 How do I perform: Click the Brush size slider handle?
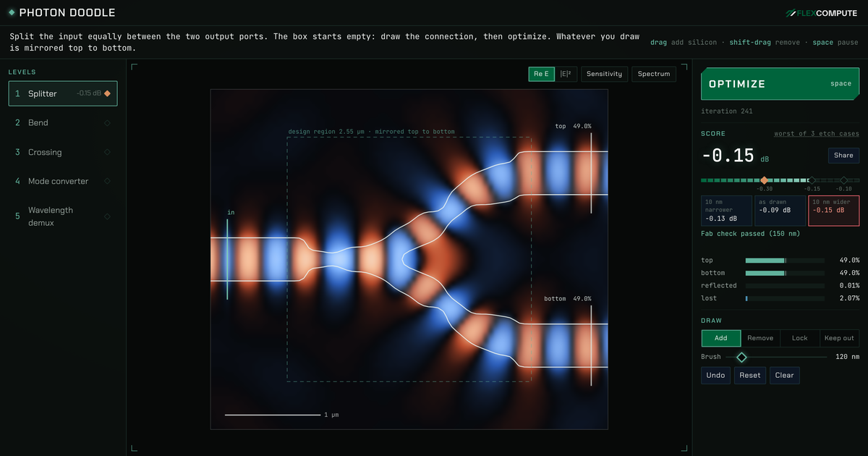coord(741,357)
